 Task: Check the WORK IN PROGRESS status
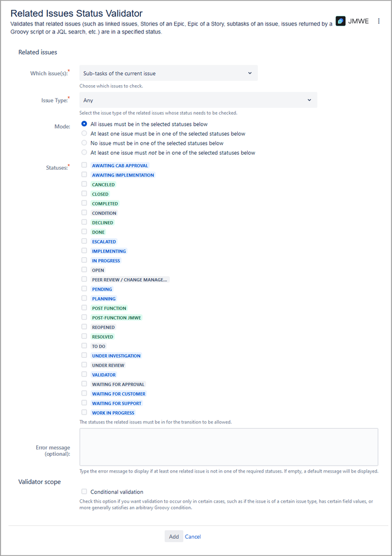tap(84, 412)
